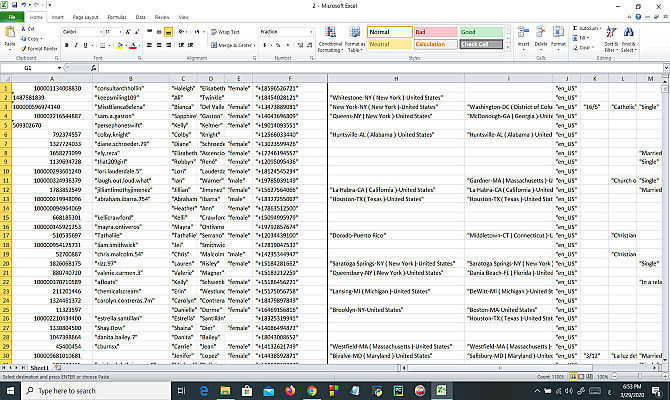Open Firefox from the taskbar
Viewport: 670px width, 400px height.
(x=290, y=391)
